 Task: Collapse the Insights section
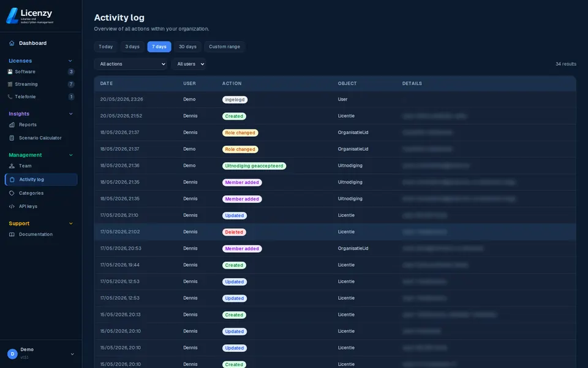tap(70, 114)
